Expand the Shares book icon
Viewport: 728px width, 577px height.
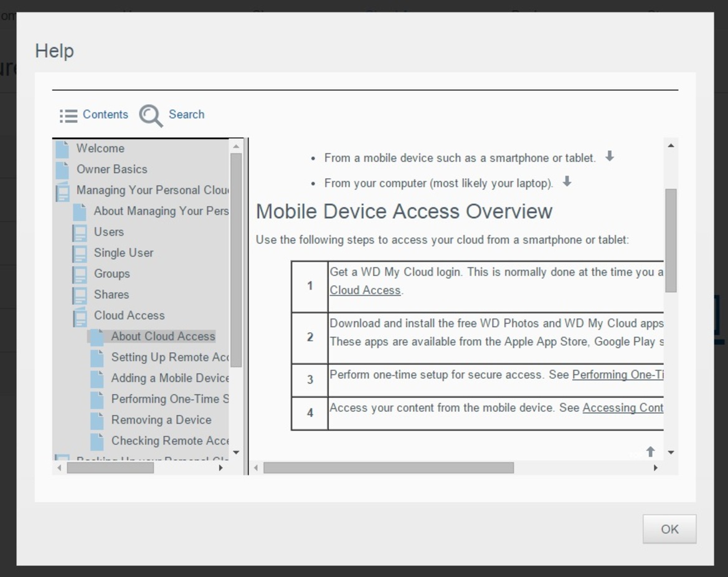[x=79, y=295]
